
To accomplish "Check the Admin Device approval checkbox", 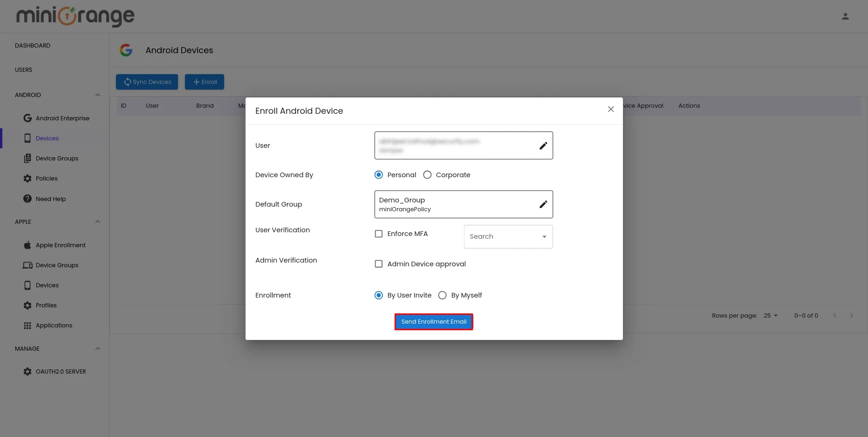I will [379, 264].
